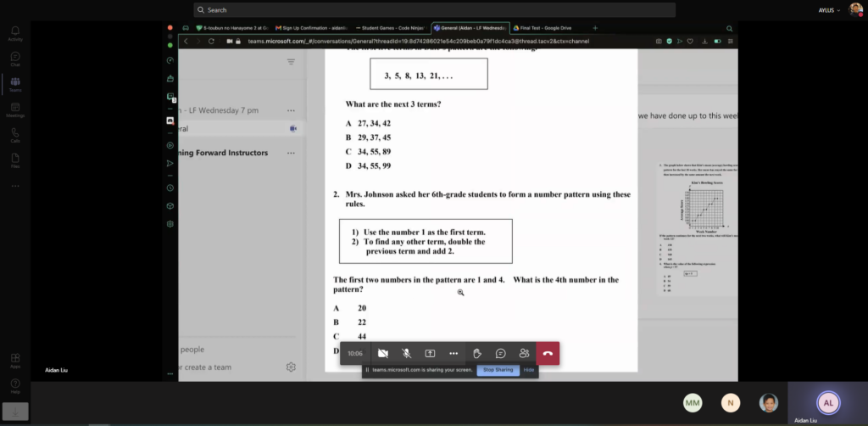This screenshot has width=868, height=426.
Task: Open the share tray in meeting bar
Action: (x=430, y=353)
